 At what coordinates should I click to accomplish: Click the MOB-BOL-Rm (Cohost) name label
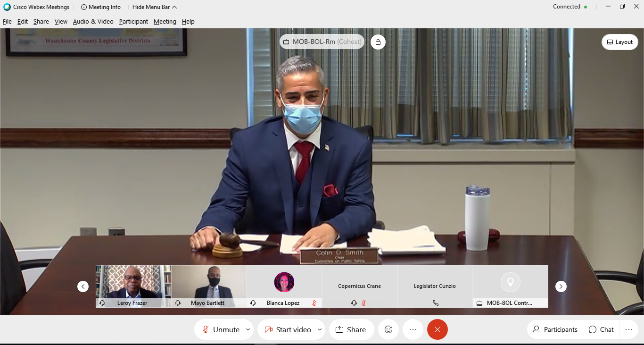[x=322, y=42]
